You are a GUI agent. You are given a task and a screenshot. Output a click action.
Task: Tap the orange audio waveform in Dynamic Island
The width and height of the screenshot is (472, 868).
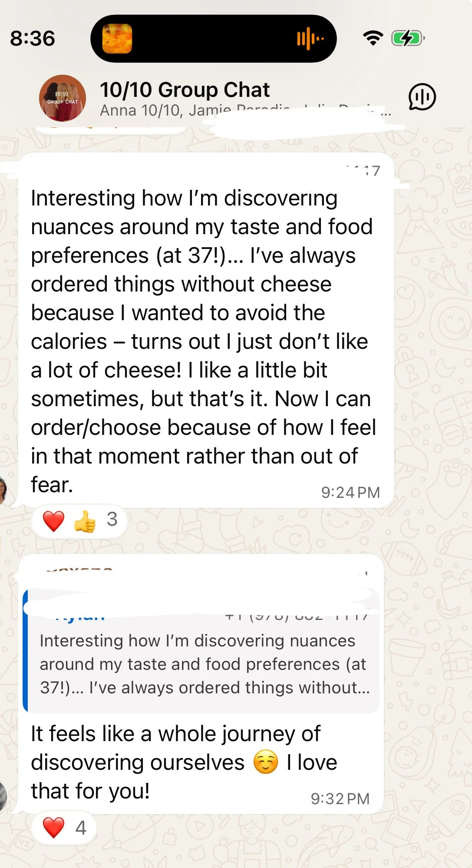click(310, 39)
